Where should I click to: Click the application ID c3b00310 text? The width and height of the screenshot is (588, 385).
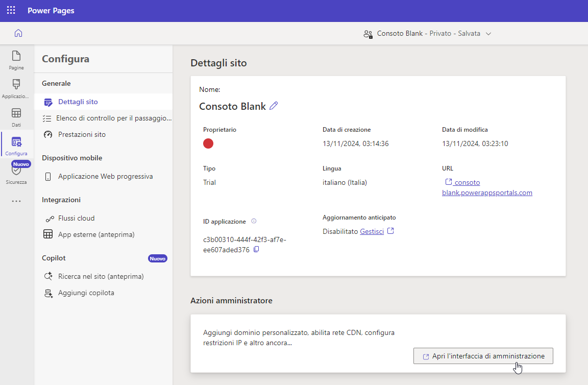244,245
